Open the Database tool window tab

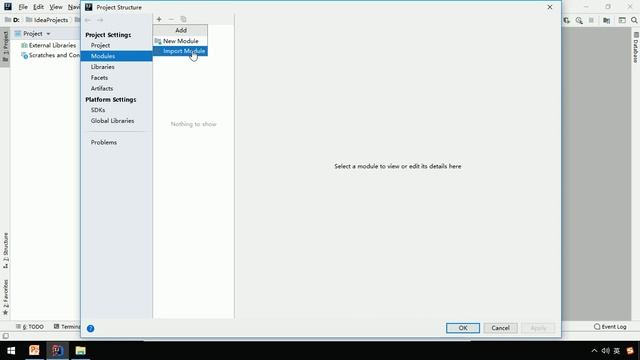pyautogui.click(x=636, y=47)
